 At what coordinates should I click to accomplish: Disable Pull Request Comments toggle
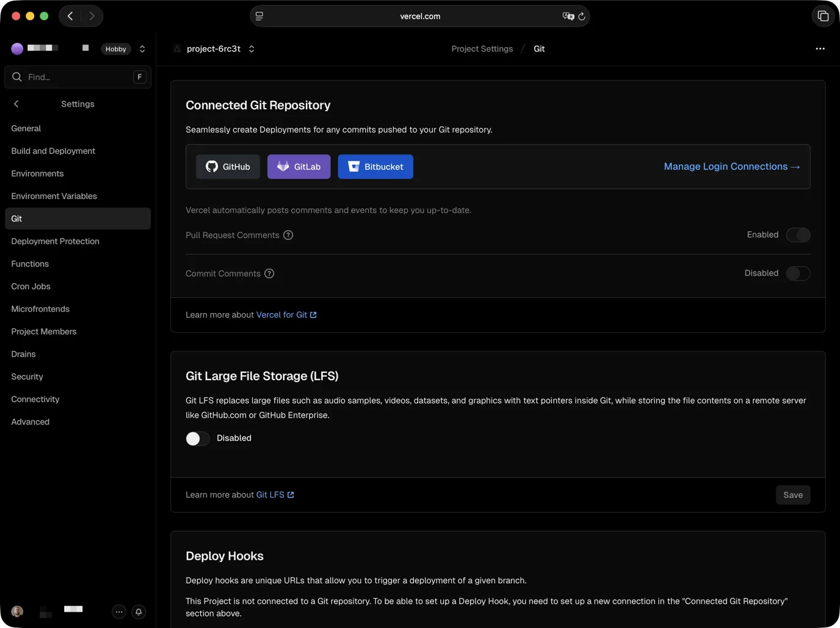coord(798,235)
